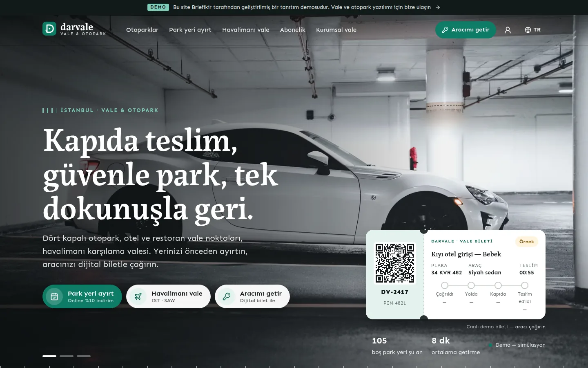Jump to the third hero slide indicator

pyautogui.click(x=84, y=356)
